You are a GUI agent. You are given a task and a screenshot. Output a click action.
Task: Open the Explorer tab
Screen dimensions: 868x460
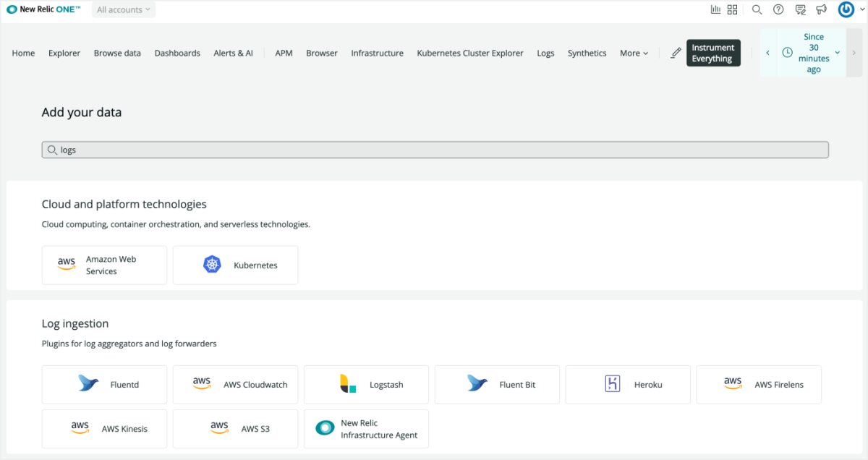[x=64, y=53]
